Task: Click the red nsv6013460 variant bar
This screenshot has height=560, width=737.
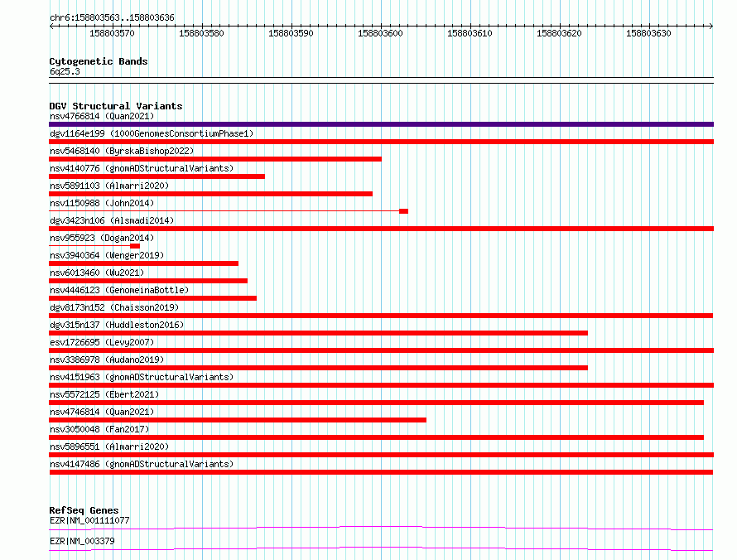Action: pos(148,281)
